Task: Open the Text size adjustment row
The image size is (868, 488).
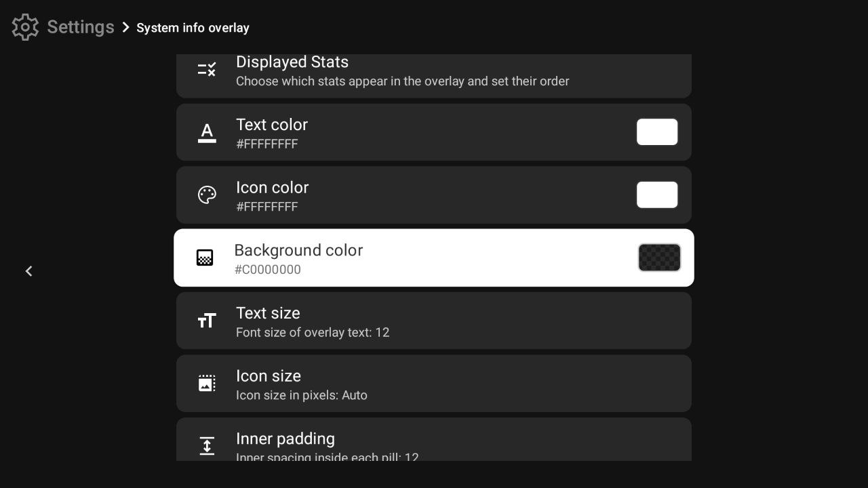Action: (x=434, y=320)
